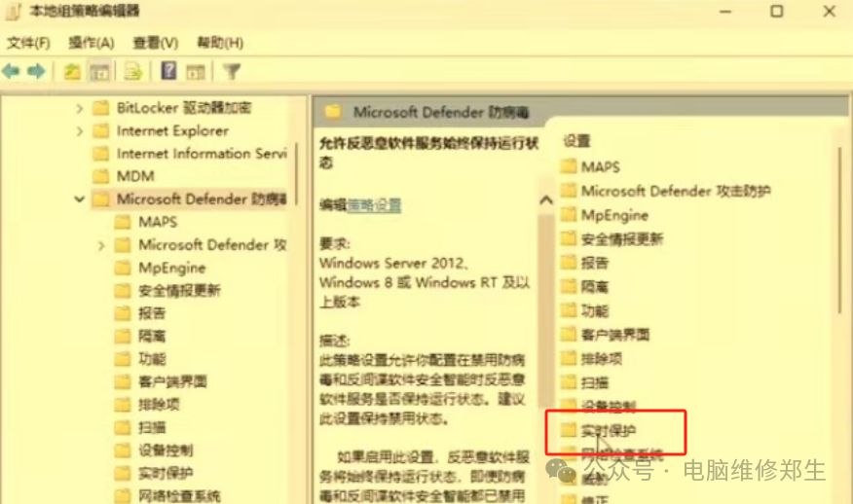Select 实时保护 in the left tree
Viewport: 853px width, 504px height.
pyautogui.click(x=166, y=473)
